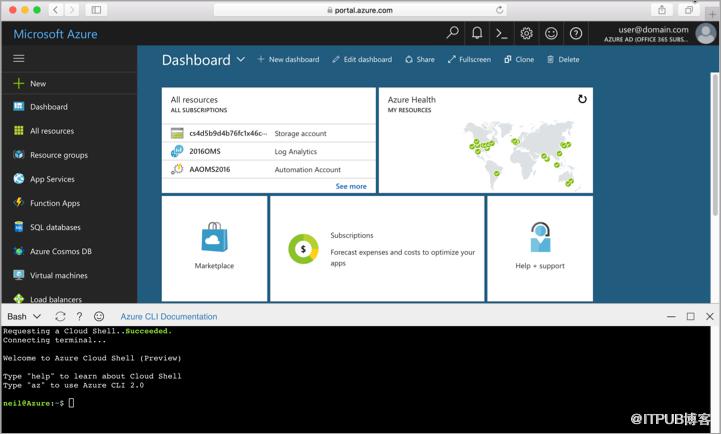Screen dimensions: 721x434
Task: Toggle the hamburger menu in sidebar
Action: [19, 58]
